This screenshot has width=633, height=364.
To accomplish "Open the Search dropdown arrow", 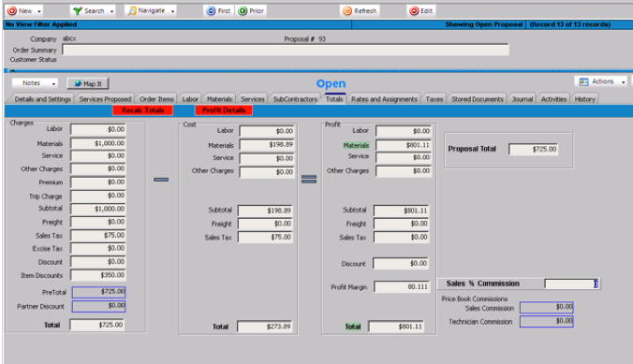I will 111,11.
